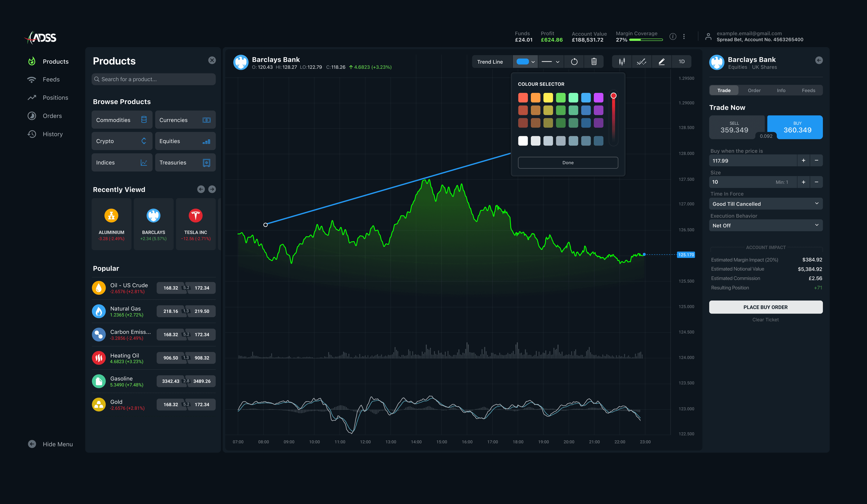867x504 pixels.
Task: Click the candlestick chart type icon
Action: click(x=622, y=62)
